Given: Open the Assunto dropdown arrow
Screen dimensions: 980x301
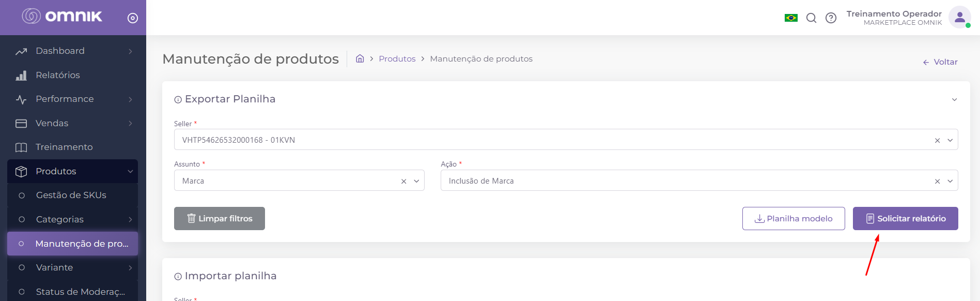Looking at the screenshot, I should pos(416,181).
